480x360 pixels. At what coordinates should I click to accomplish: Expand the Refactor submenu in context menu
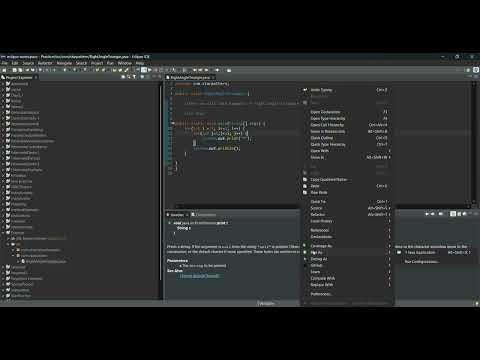(347, 215)
